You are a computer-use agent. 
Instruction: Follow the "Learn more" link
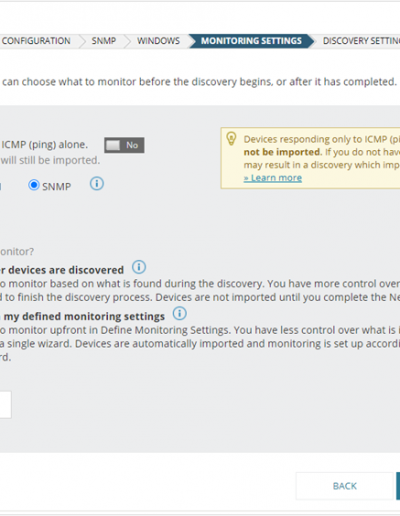[x=273, y=178]
